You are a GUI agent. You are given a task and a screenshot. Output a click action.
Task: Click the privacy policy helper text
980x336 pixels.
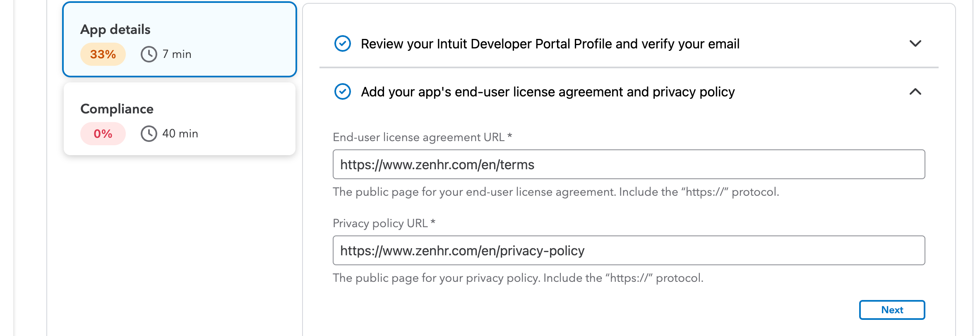pyautogui.click(x=518, y=278)
